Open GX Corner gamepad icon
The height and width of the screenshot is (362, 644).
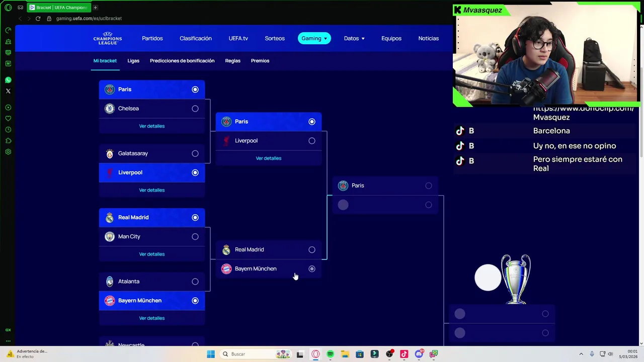(x=21, y=8)
